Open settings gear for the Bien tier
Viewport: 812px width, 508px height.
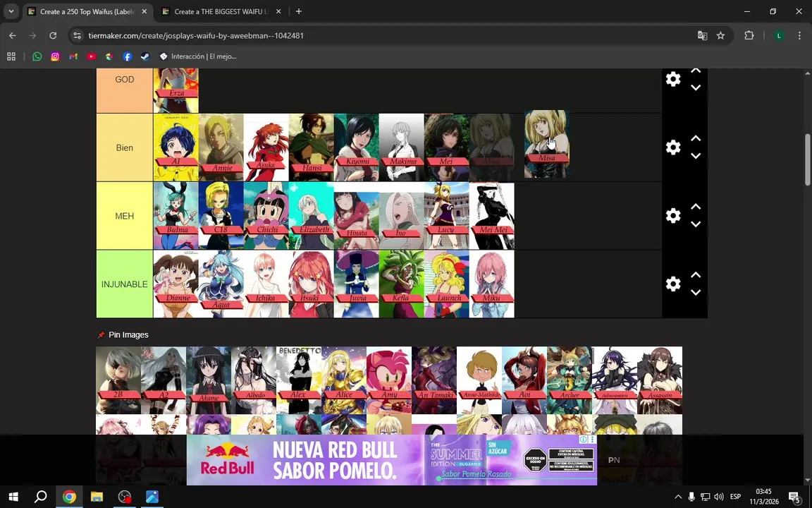pyautogui.click(x=672, y=147)
